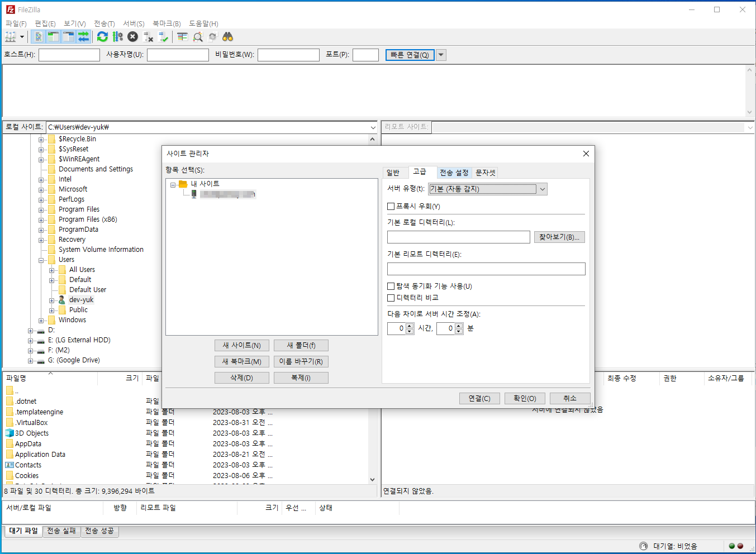This screenshot has width=756, height=554.
Task: Click the 새 북마크(M) button
Action: tap(242, 361)
